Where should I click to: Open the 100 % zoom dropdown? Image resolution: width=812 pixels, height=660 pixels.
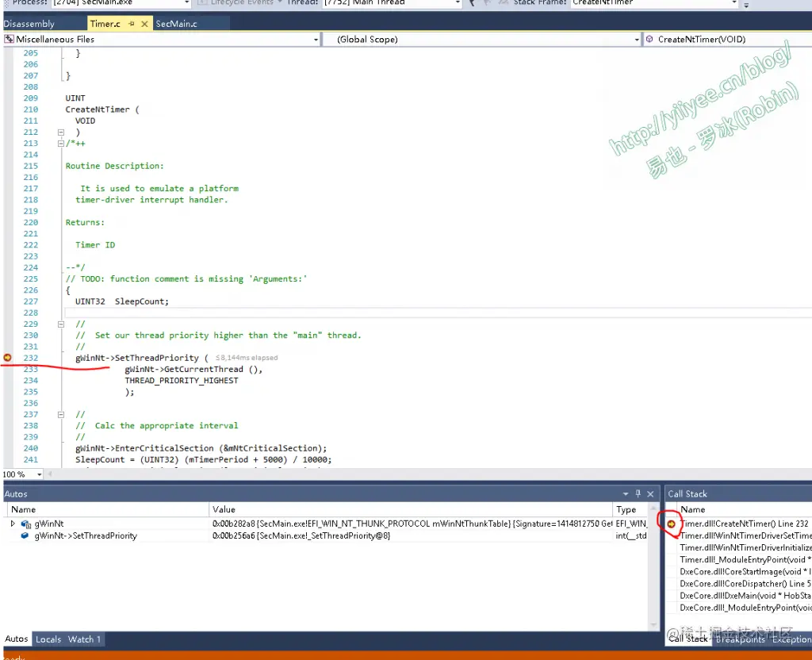(40, 474)
